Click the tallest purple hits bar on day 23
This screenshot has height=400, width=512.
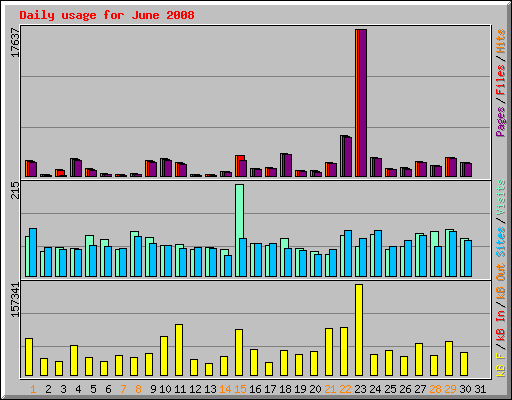coord(363,103)
